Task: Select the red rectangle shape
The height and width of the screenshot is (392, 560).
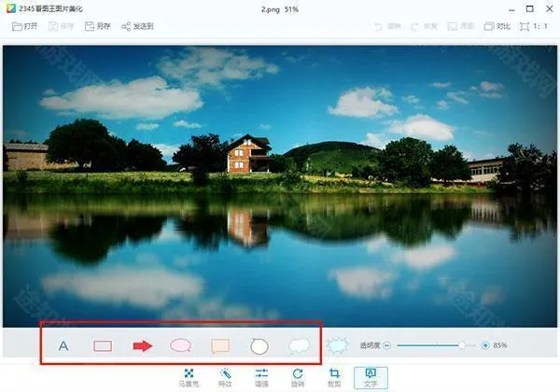Action: click(103, 345)
